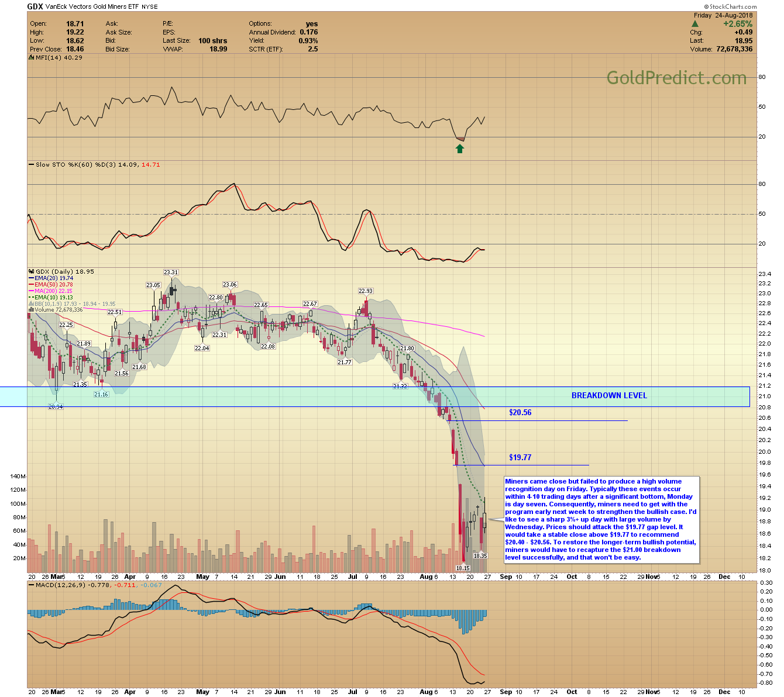Click the 21.22 price label
Screen dimensions: 784x697
tap(400, 387)
